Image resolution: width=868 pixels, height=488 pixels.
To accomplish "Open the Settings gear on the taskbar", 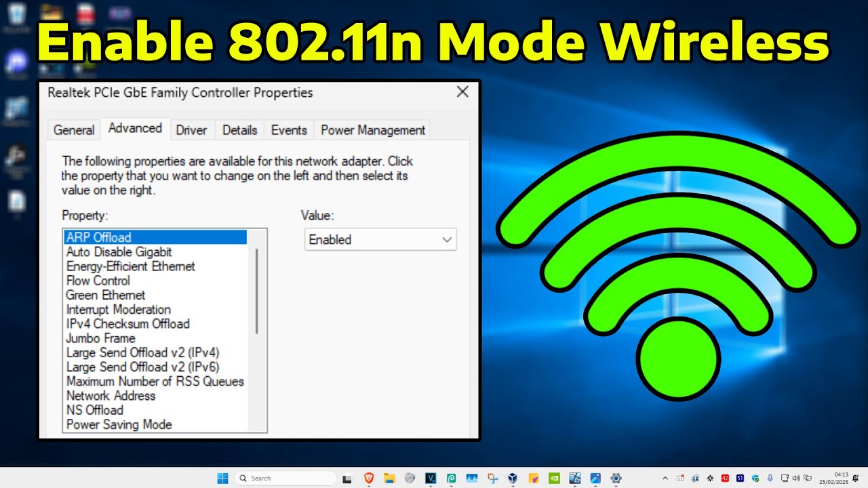I will [616, 478].
